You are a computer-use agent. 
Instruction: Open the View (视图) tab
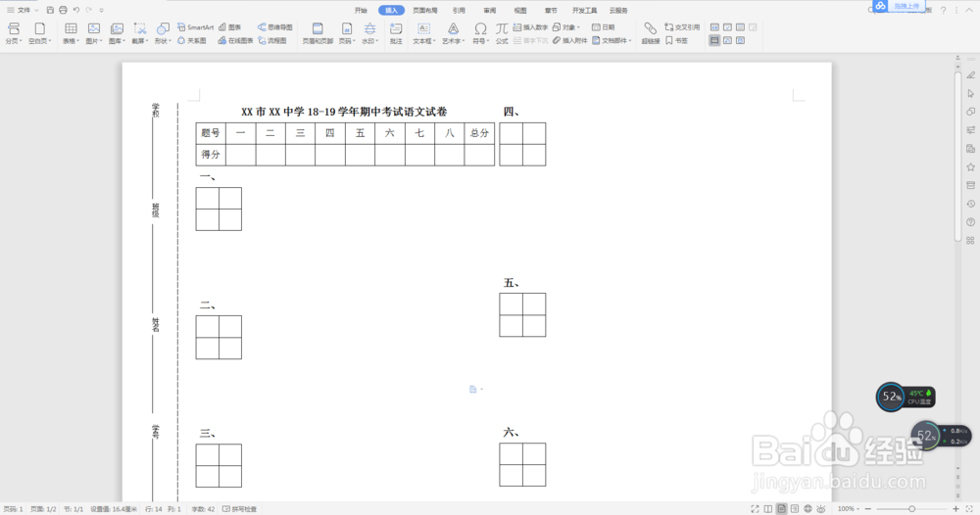(x=520, y=10)
